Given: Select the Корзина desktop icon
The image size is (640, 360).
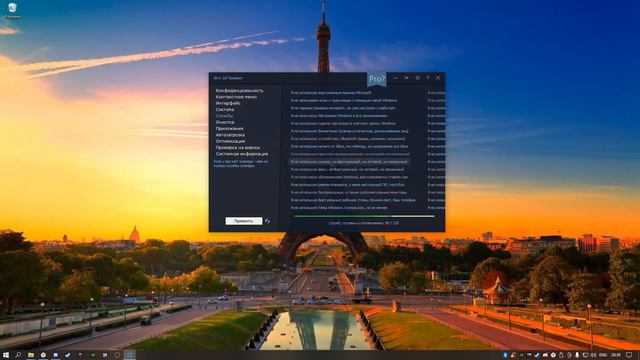Looking at the screenshot, I should click(12, 11).
